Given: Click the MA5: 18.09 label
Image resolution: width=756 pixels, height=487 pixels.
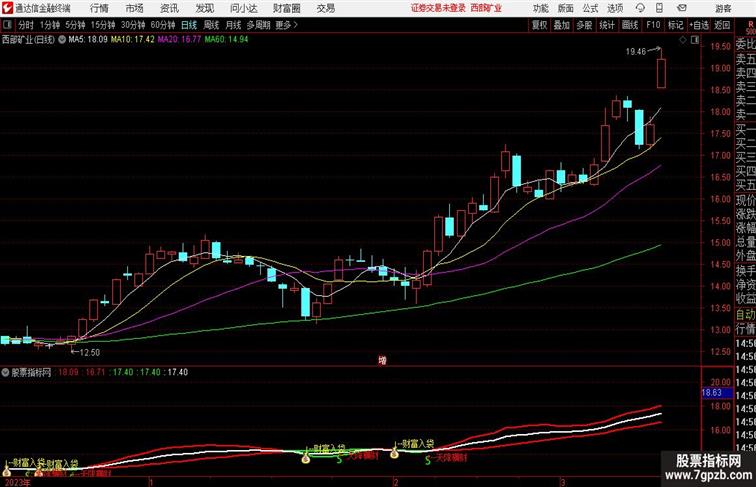Looking at the screenshot, I should (88, 40).
